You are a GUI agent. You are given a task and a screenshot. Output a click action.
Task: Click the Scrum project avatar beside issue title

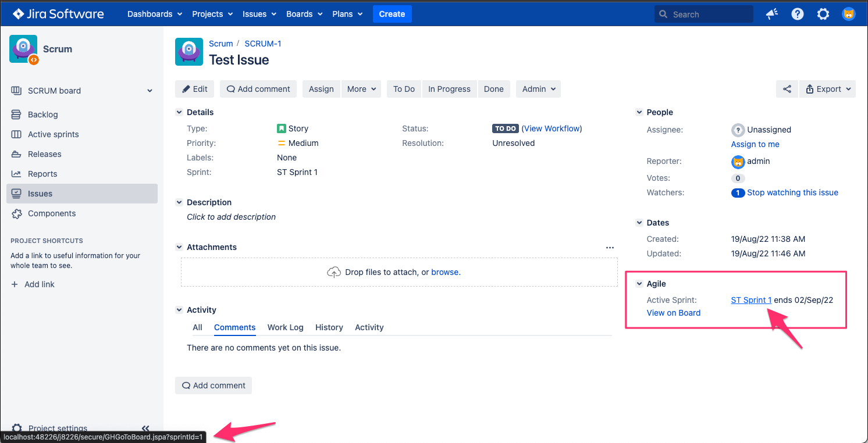click(x=189, y=52)
